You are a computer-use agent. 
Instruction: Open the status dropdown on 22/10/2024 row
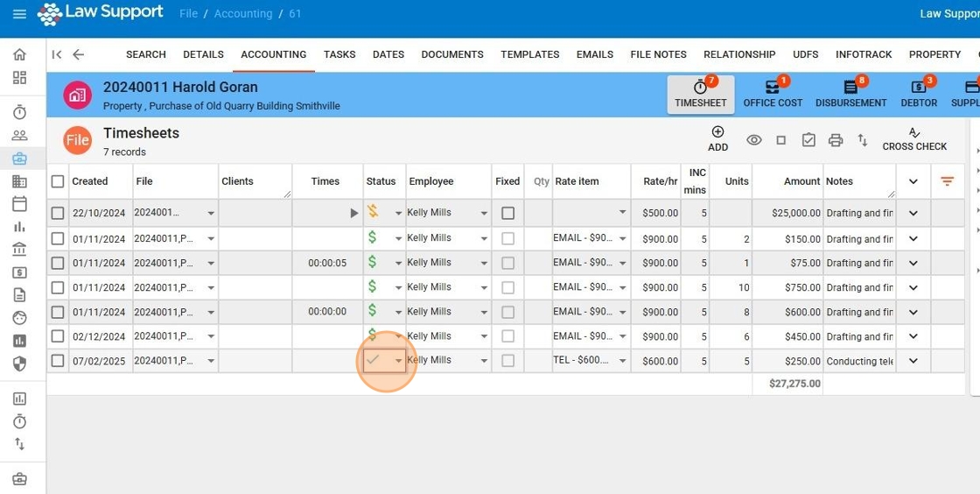point(398,213)
